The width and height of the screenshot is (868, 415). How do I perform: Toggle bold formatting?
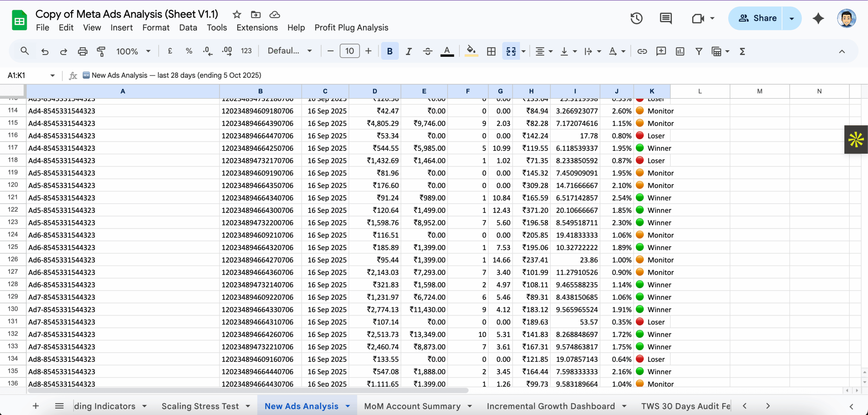click(389, 51)
